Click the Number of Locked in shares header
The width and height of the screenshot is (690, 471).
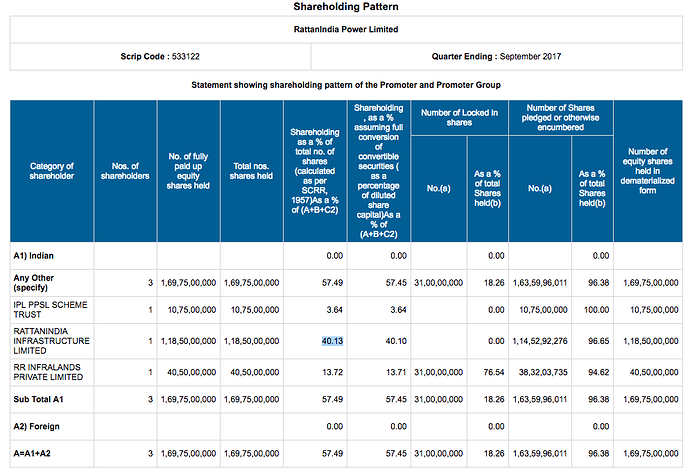point(459,118)
